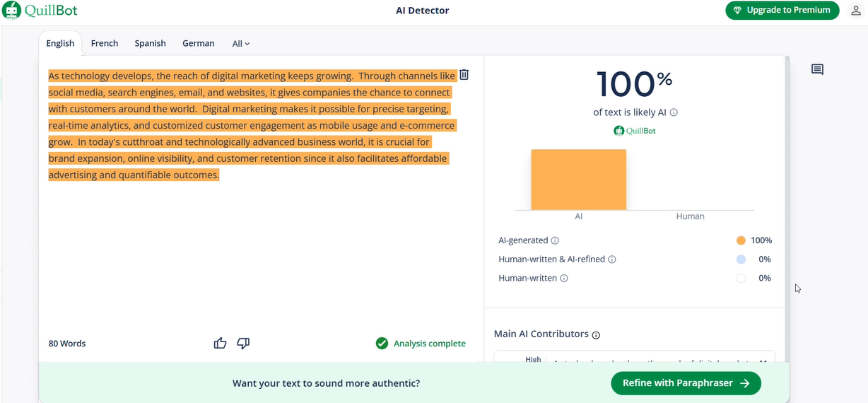Click the orange AI bar in chart

(x=578, y=180)
